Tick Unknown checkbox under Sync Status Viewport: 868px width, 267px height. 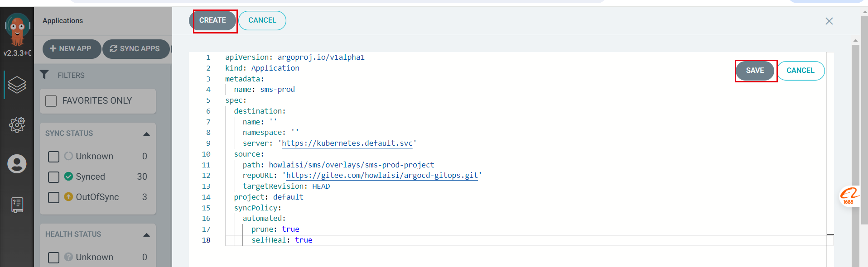click(x=53, y=157)
